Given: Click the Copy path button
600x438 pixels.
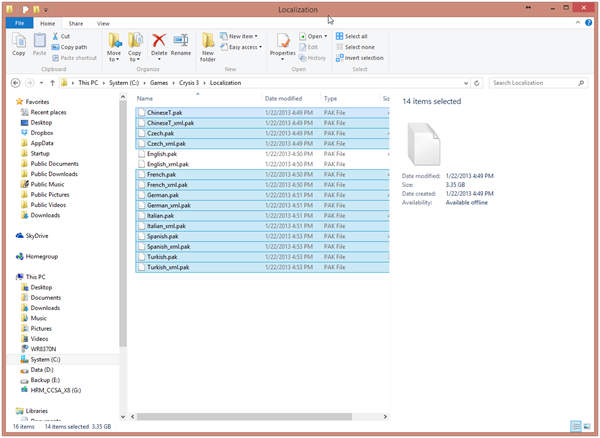Looking at the screenshot, I should click(x=69, y=47).
